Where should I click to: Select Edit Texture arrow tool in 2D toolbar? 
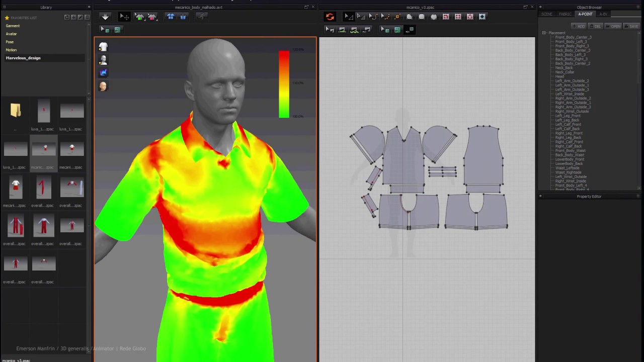coord(385,30)
